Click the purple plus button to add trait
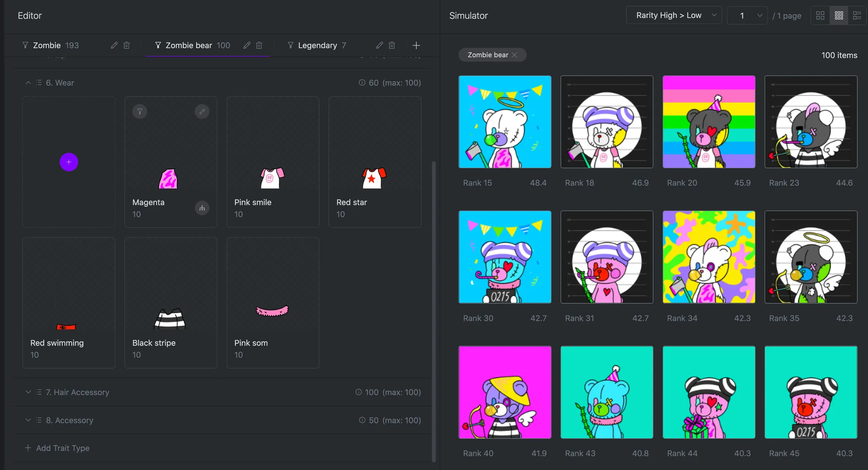This screenshot has height=470, width=868. click(69, 162)
